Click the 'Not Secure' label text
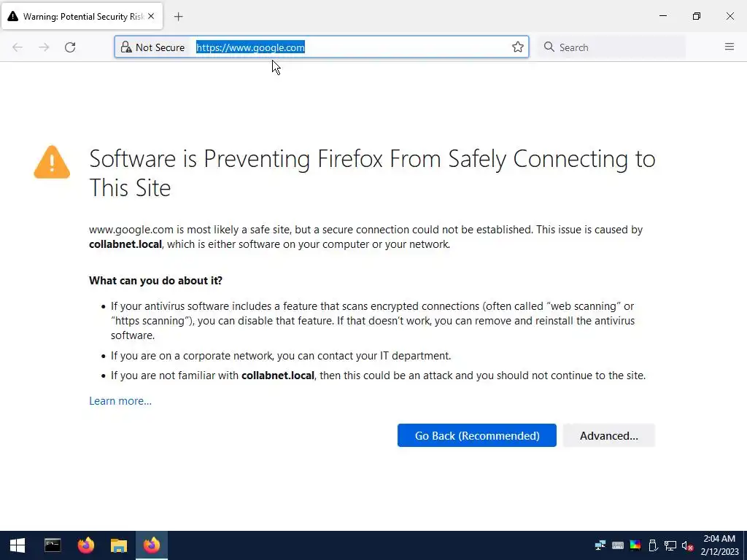This screenshot has width=747, height=560. tap(160, 47)
